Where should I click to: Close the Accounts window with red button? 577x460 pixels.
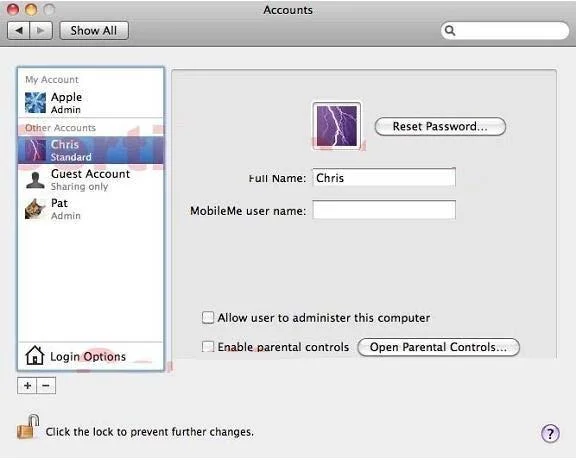pos(13,9)
